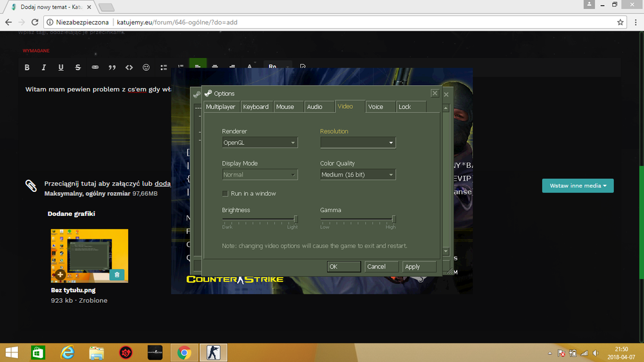Viewport: 644px width, 362px height.
Task: Click the clock in the taskbar
Action: click(x=621, y=353)
